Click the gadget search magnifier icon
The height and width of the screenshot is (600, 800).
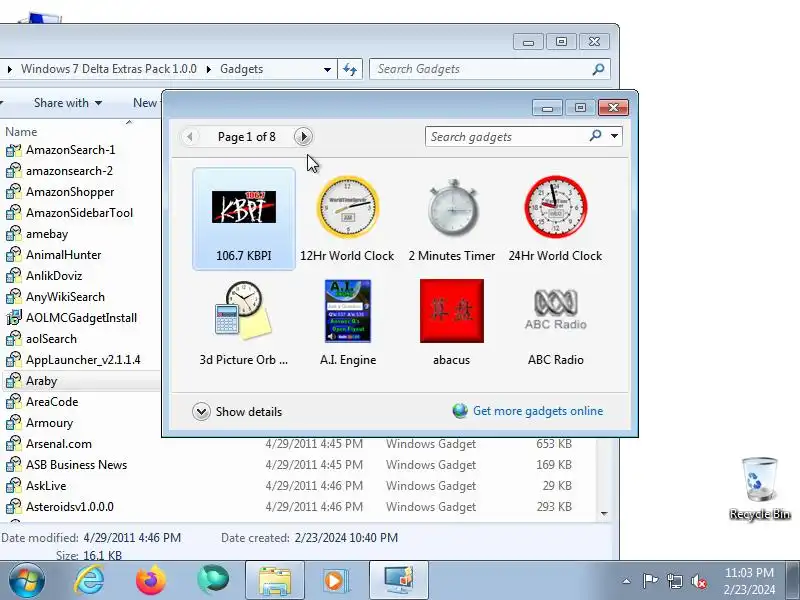pyautogui.click(x=595, y=136)
